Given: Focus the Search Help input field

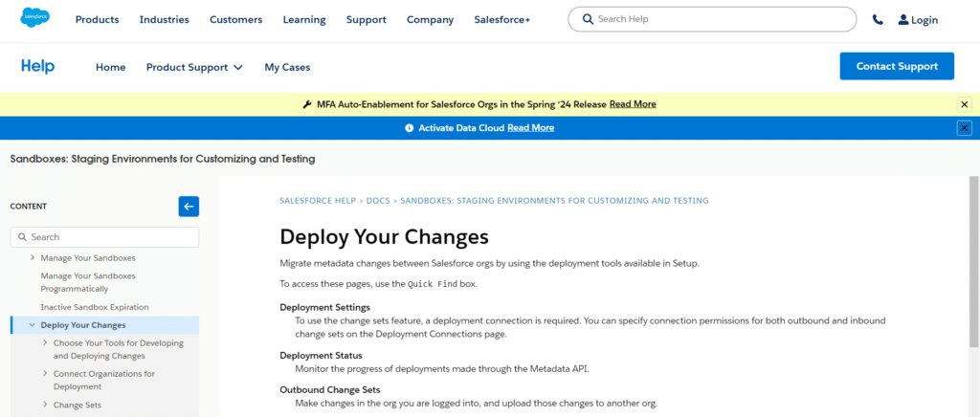Looking at the screenshot, I should 712,19.
